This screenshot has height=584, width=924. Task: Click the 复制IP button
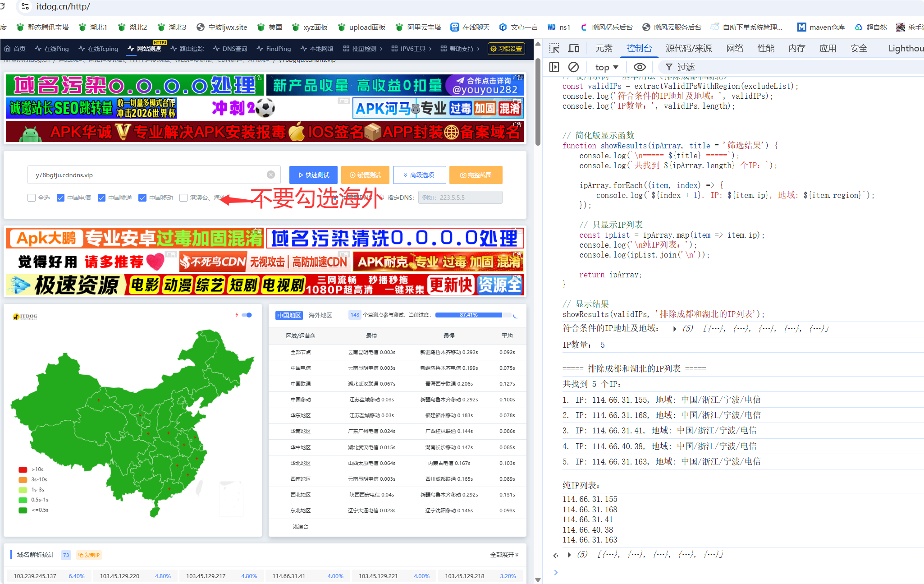tap(89, 555)
